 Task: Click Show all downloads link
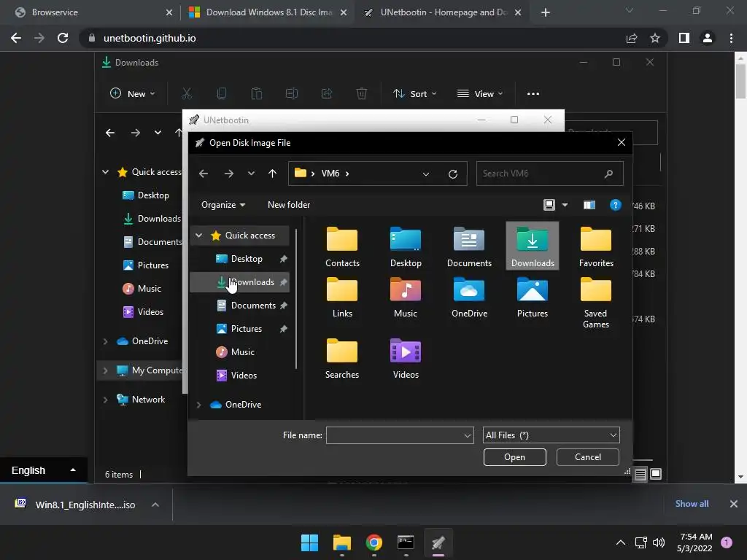692,504
